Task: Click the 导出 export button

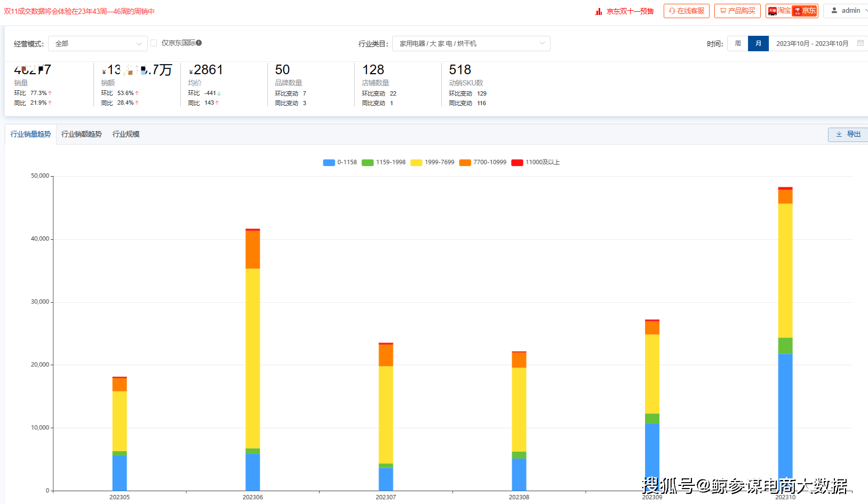Action: [848, 134]
